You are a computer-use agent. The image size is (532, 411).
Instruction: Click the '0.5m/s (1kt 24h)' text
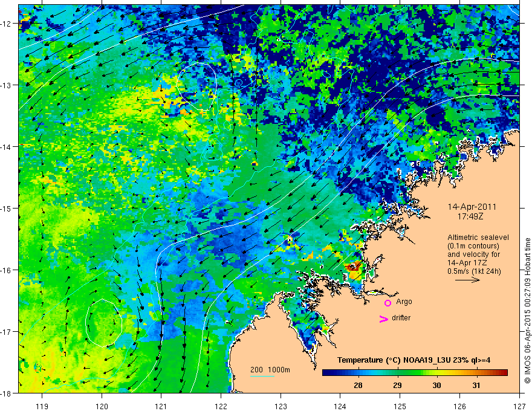pyautogui.click(x=474, y=271)
